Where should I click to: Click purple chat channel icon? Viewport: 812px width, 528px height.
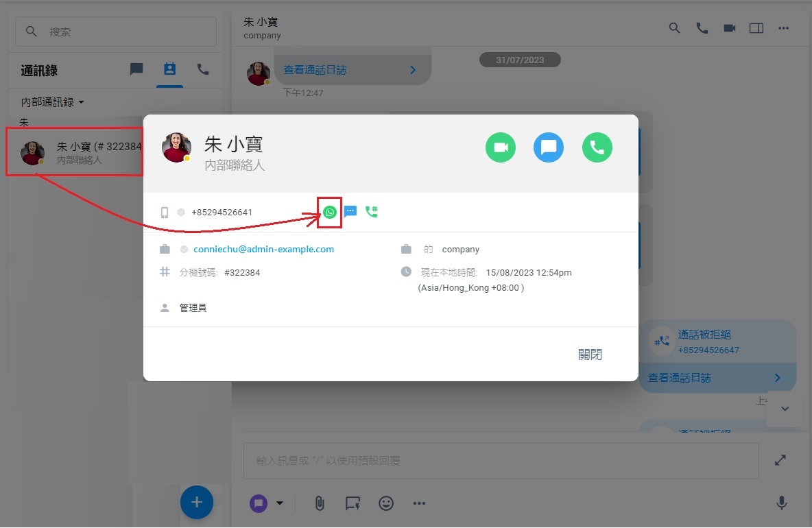coord(259,503)
